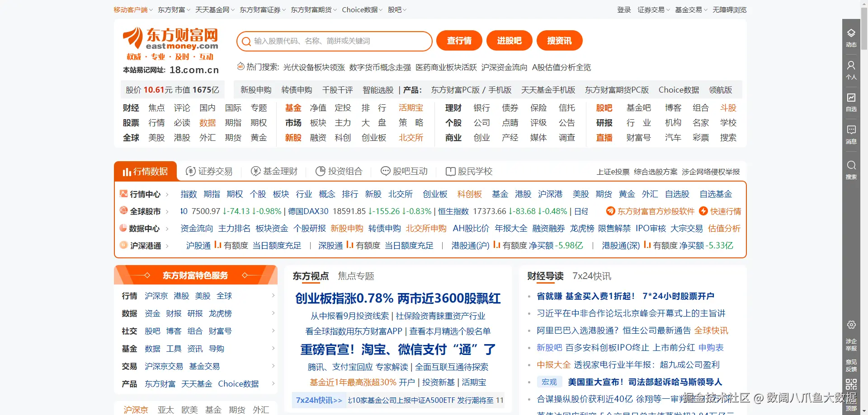Expand the 社交 row arrow in 特色服务
Viewport: 868px width, 415px height.
pos(273,331)
